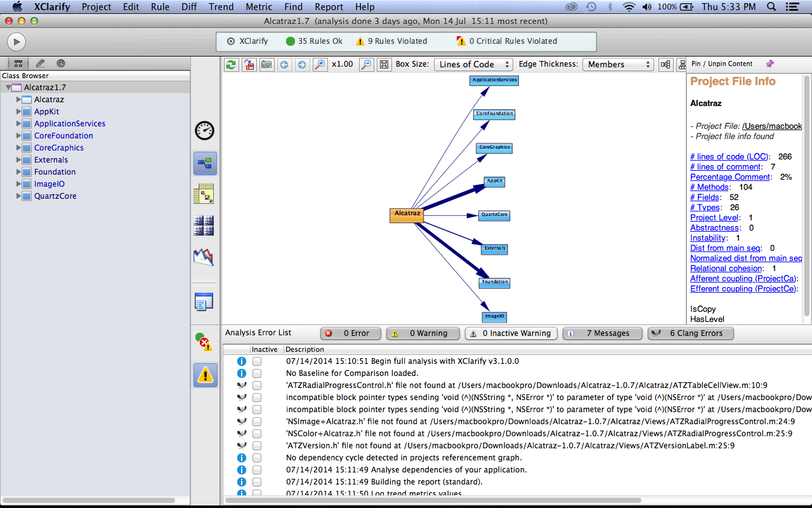Expand the AppKit tree node

tap(18, 112)
